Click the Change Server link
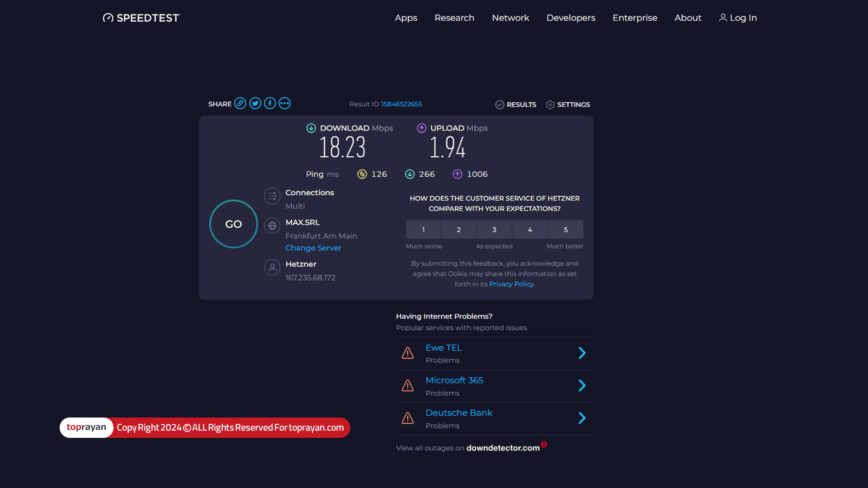 (313, 248)
